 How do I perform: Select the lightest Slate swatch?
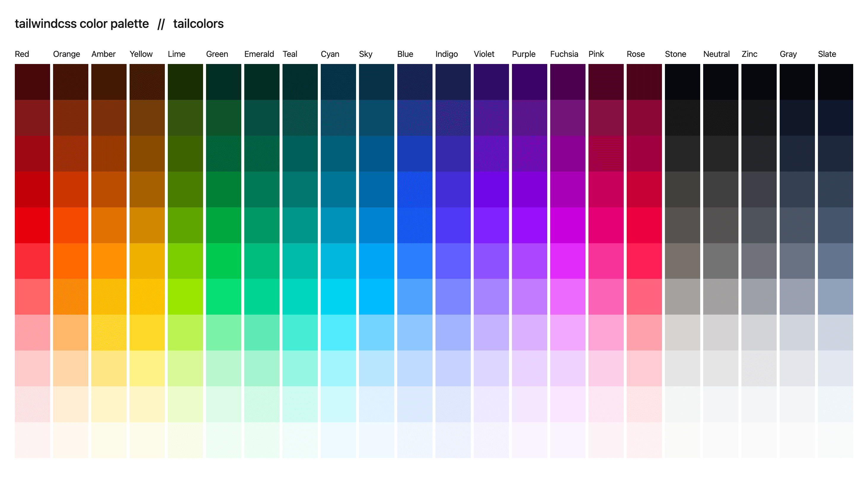click(836, 440)
